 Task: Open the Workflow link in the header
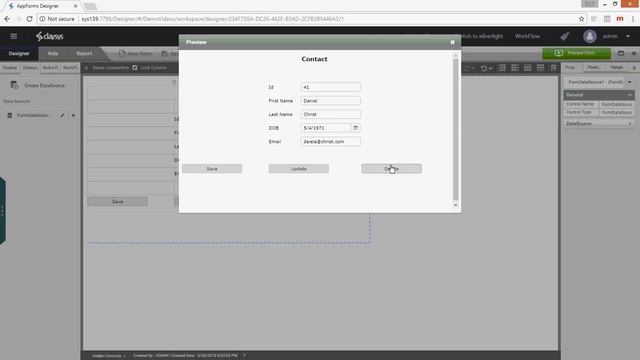tap(527, 36)
